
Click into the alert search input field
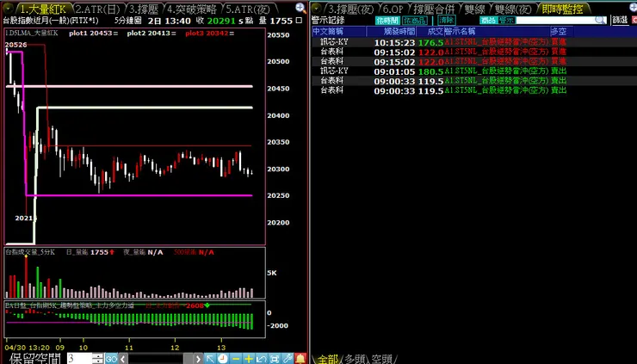554,20
